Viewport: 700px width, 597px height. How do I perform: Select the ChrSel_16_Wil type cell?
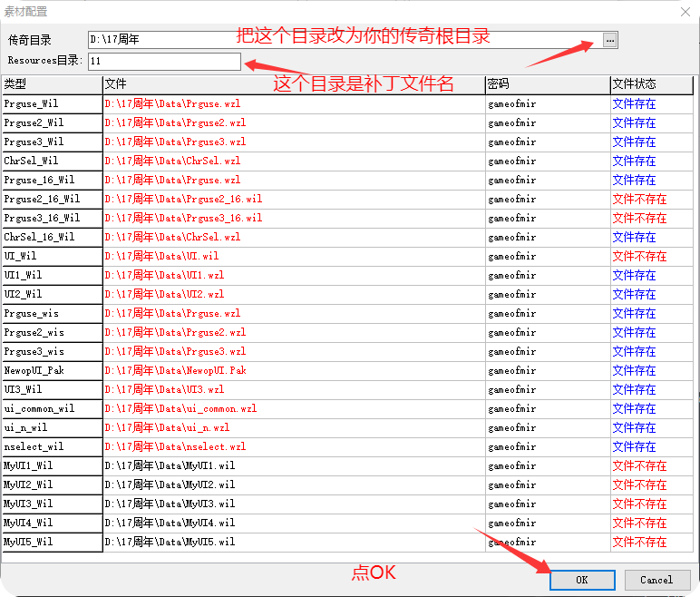(52, 237)
